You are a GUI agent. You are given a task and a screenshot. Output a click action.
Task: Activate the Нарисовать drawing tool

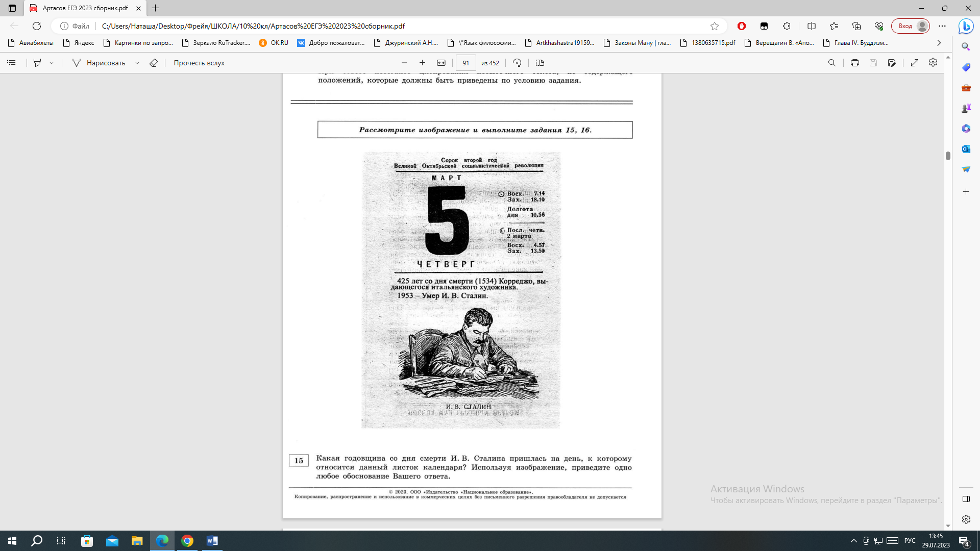pos(99,63)
